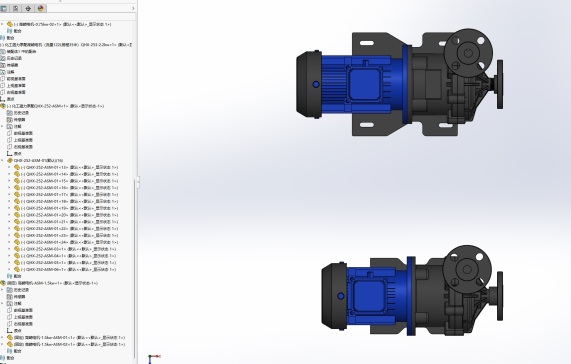571x364 pixels.
Task: Select the upper blue motor pump model
Action: pos(400,83)
